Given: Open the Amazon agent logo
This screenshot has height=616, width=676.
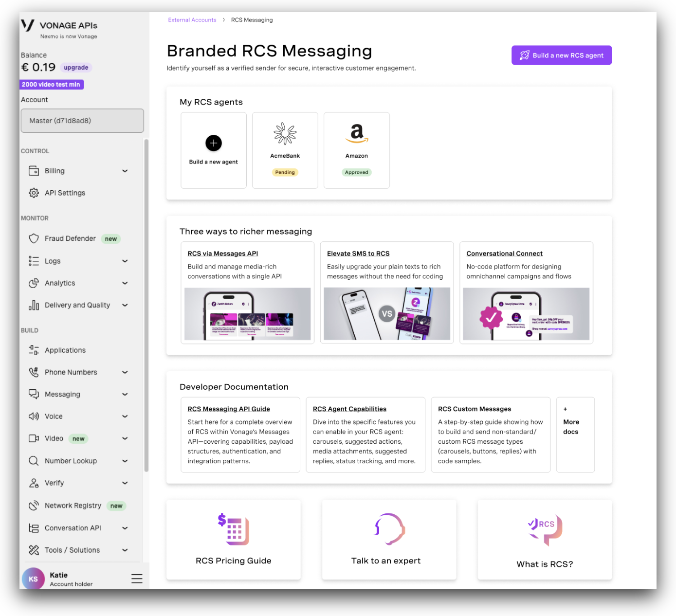Looking at the screenshot, I should [x=357, y=133].
